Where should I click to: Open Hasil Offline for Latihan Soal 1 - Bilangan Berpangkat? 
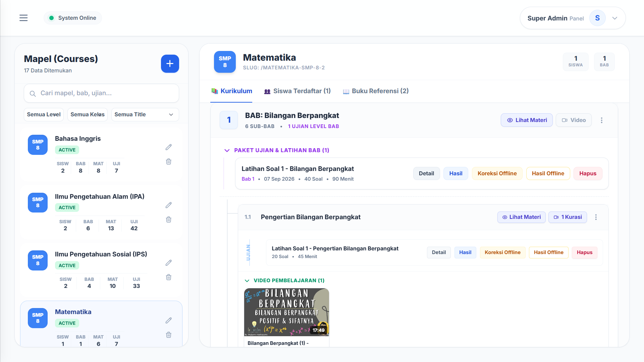tap(548, 173)
